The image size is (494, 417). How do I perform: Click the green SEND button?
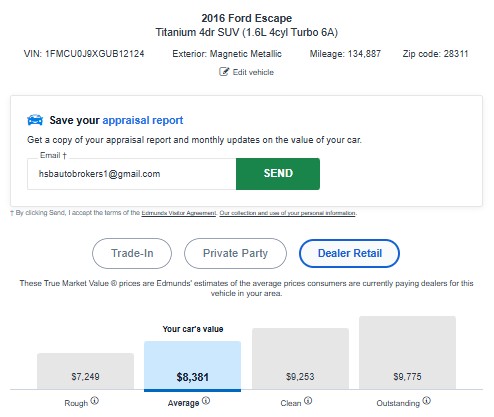click(x=278, y=174)
